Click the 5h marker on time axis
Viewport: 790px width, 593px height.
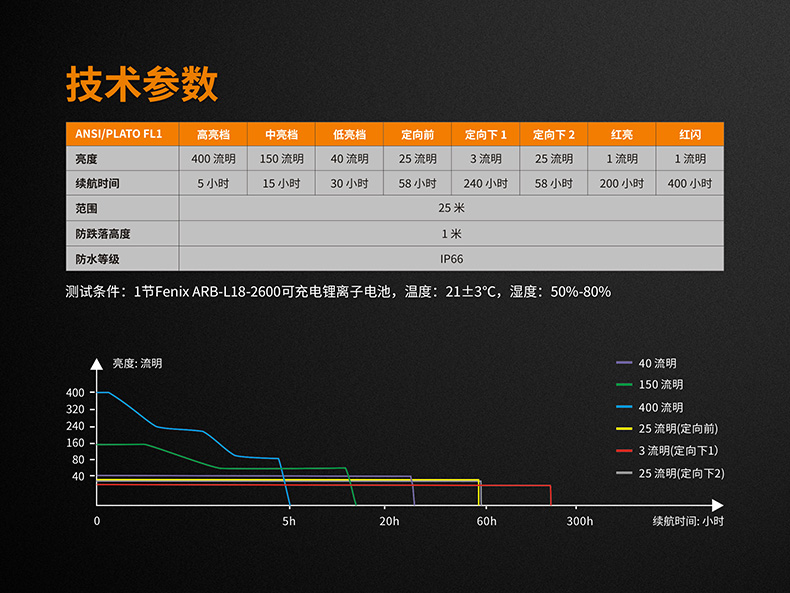point(289,522)
